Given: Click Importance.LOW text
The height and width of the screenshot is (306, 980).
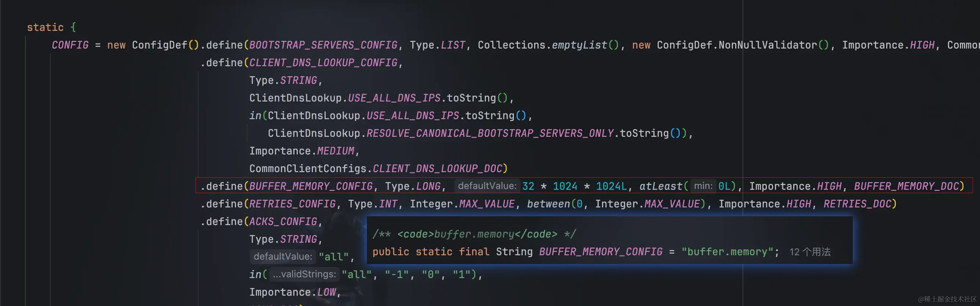Looking at the screenshot, I should (293, 292).
